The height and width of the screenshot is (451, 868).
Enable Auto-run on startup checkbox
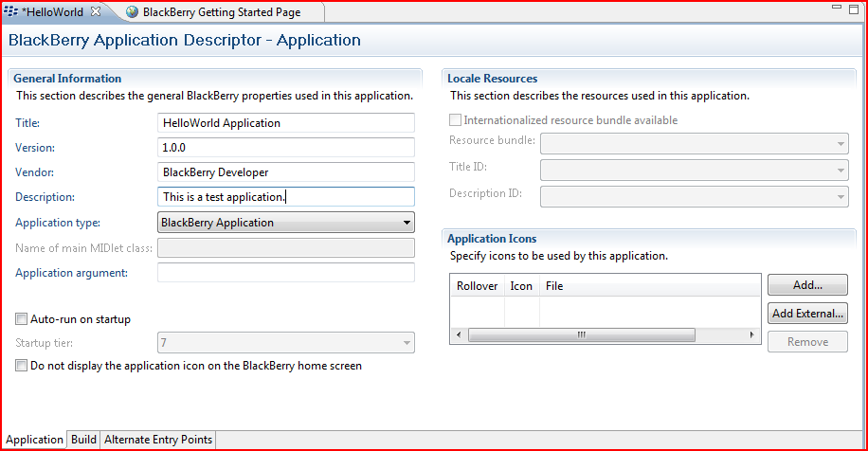(21, 318)
